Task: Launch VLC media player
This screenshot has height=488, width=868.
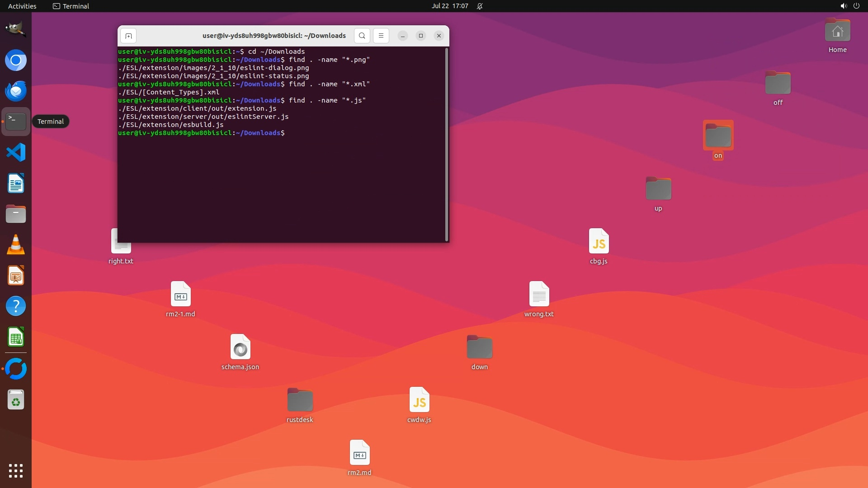Action: click(x=16, y=244)
